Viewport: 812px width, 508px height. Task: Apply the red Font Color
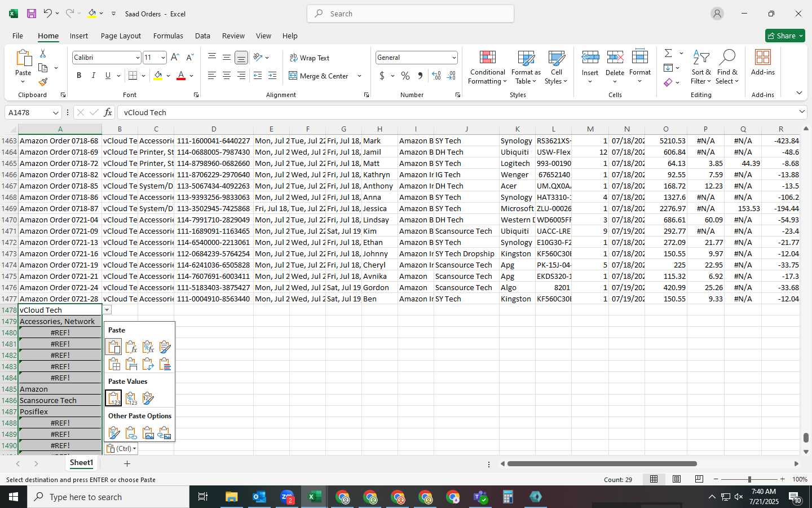(181, 76)
